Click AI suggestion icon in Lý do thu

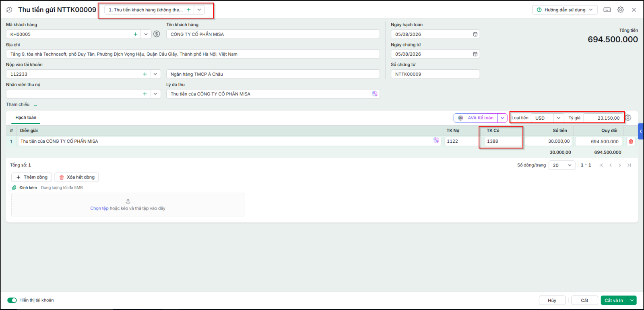(375, 94)
